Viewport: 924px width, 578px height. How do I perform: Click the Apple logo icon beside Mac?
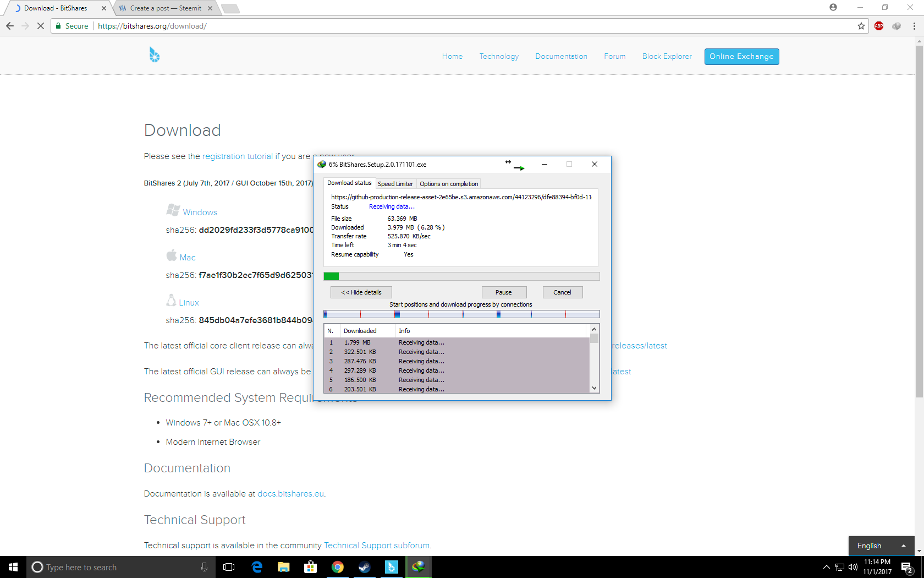point(172,255)
